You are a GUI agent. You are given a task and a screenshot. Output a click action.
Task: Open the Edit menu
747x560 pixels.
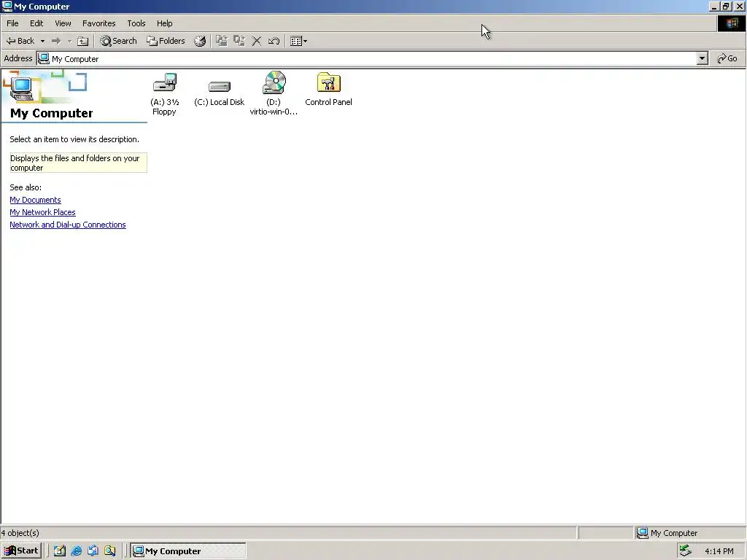pyautogui.click(x=36, y=23)
